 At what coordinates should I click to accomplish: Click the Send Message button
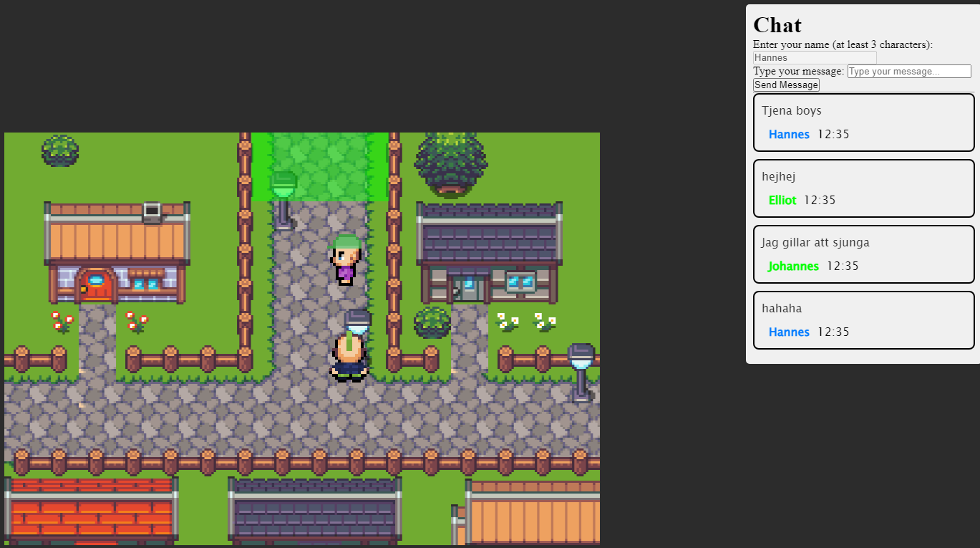coord(786,85)
